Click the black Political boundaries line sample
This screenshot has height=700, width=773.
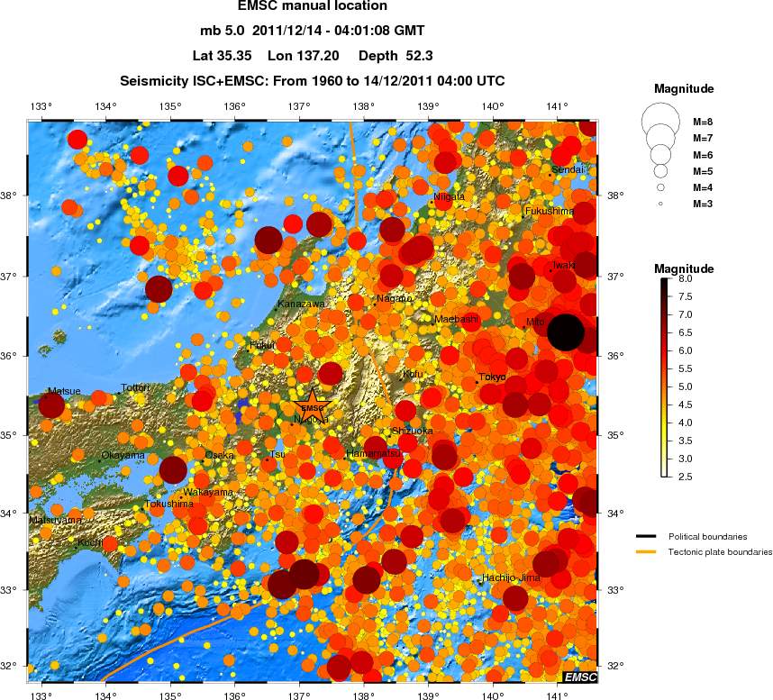646,536
